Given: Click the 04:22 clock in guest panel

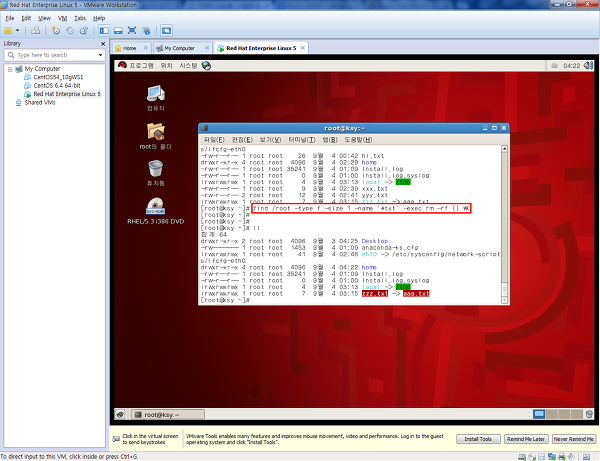Looking at the screenshot, I should 572,66.
